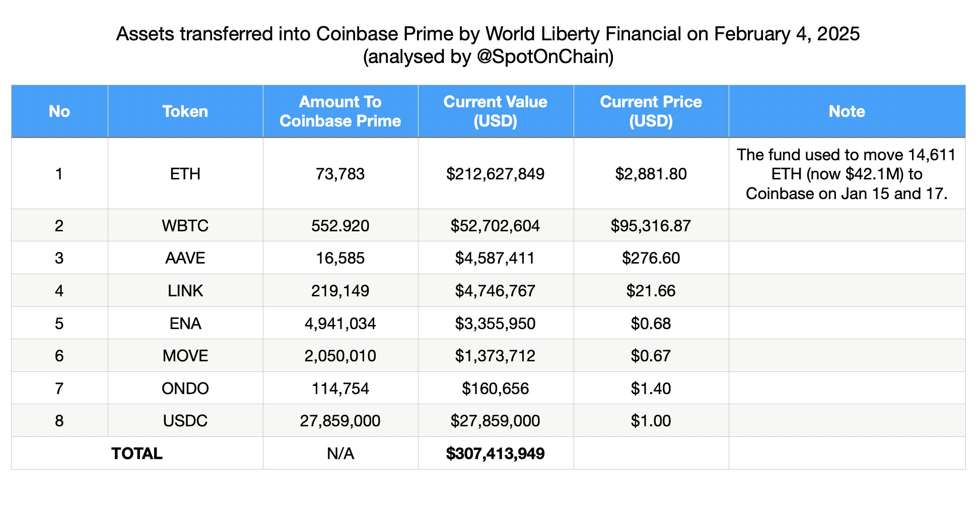Select the ETH price $2,881.80
The height and width of the screenshot is (513, 980).
point(651,174)
